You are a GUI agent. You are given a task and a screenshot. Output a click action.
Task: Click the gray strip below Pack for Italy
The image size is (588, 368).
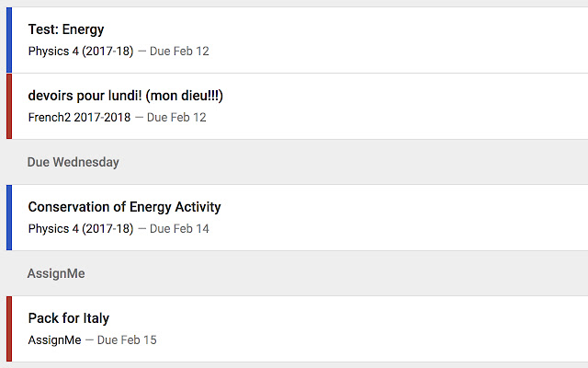click(x=294, y=365)
